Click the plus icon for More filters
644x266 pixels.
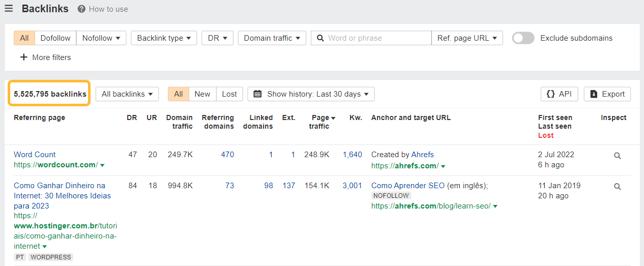pos(23,57)
